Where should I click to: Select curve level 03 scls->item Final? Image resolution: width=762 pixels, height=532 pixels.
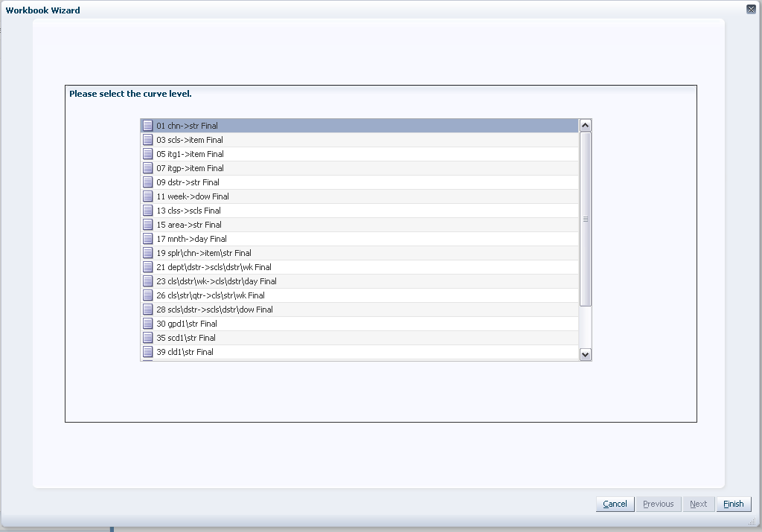tap(359, 140)
